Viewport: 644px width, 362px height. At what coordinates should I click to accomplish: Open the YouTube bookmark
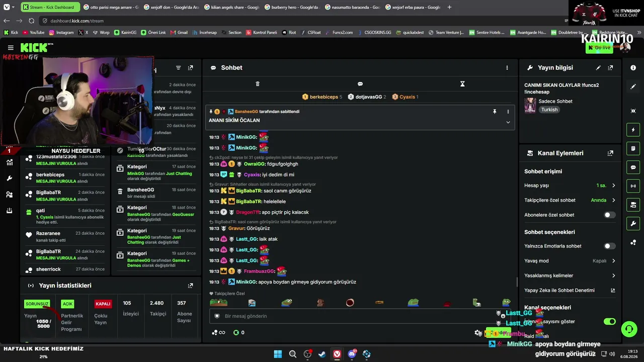tap(33, 33)
